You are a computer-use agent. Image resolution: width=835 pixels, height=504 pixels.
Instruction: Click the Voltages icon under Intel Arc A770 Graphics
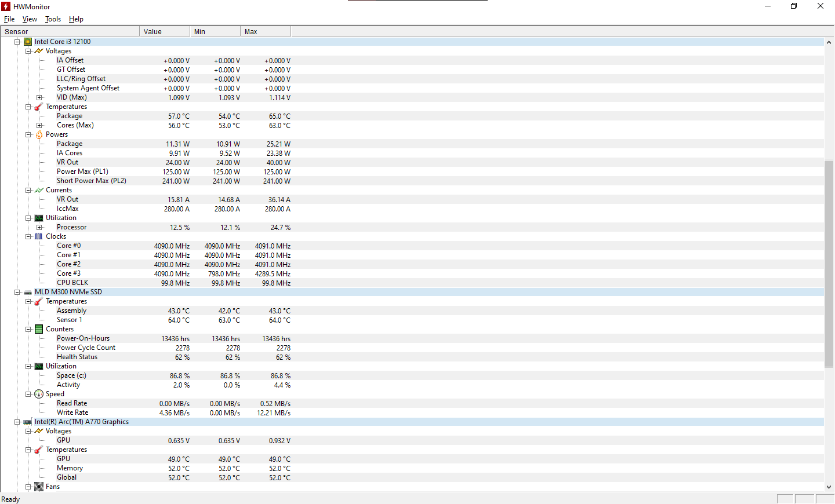39,431
